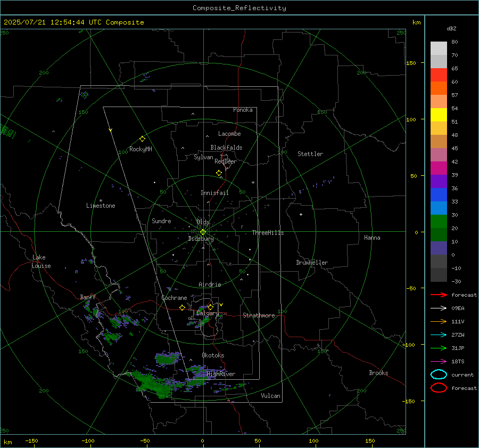Click the Lacombe city label

pos(229,134)
